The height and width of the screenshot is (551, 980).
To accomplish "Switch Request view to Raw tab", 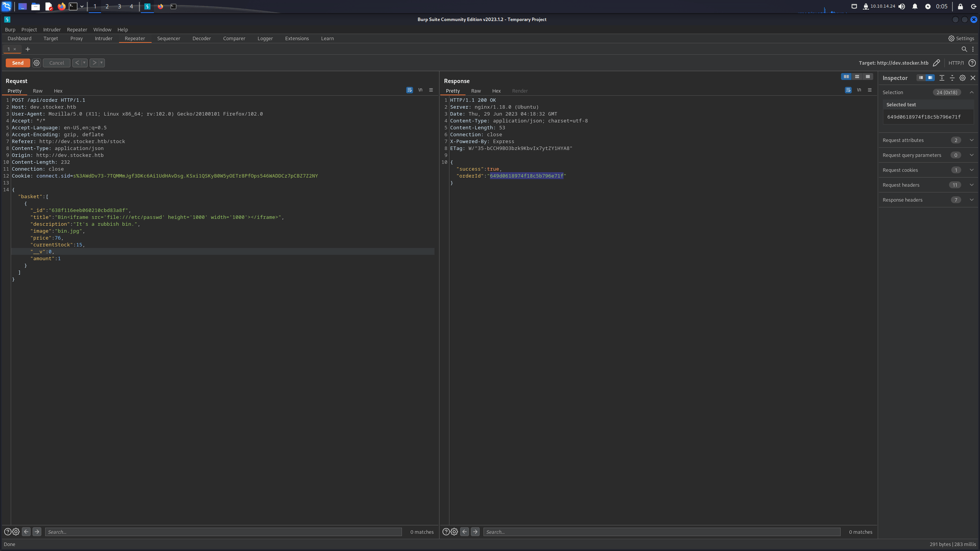I will click(38, 91).
